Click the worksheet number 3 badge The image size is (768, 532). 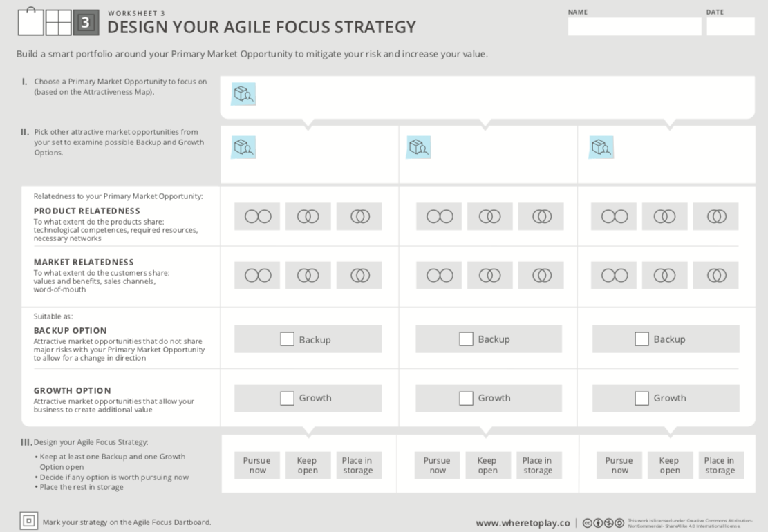(x=86, y=23)
